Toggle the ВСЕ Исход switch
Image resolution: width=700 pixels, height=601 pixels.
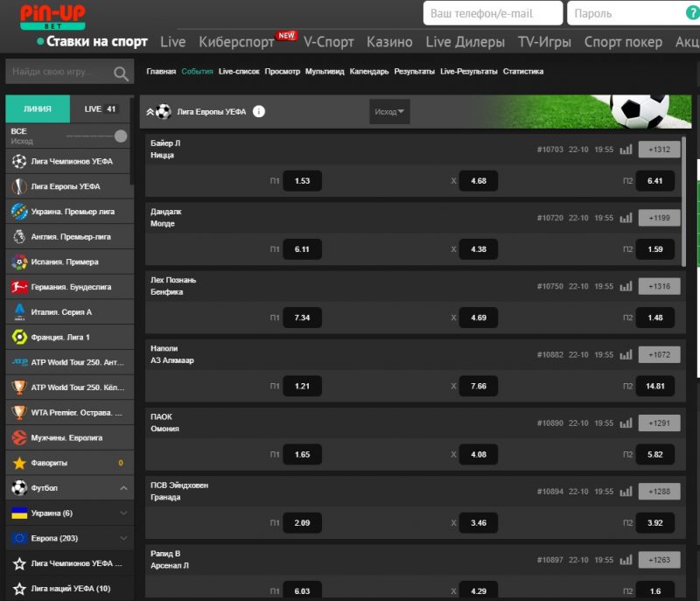[120, 136]
